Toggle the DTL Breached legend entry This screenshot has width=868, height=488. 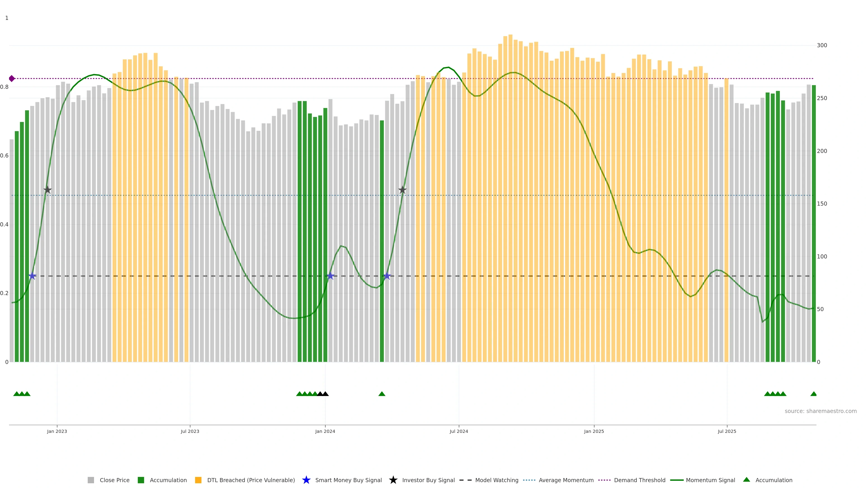pyautogui.click(x=251, y=480)
